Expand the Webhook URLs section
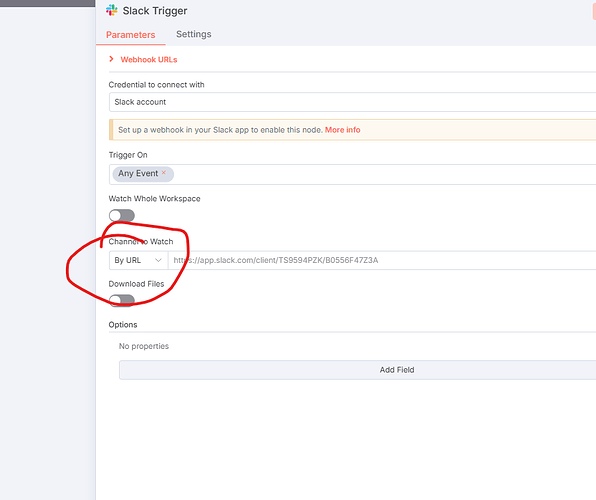This screenshot has width=596, height=500. [149, 60]
